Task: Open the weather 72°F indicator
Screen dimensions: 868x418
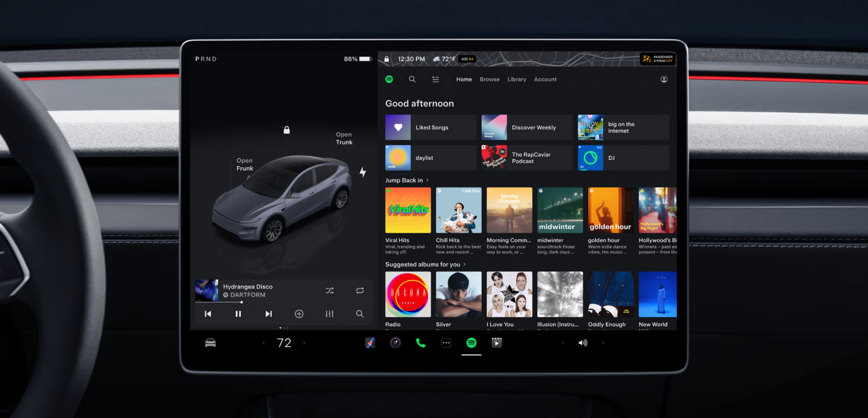Action: (x=444, y=59)
